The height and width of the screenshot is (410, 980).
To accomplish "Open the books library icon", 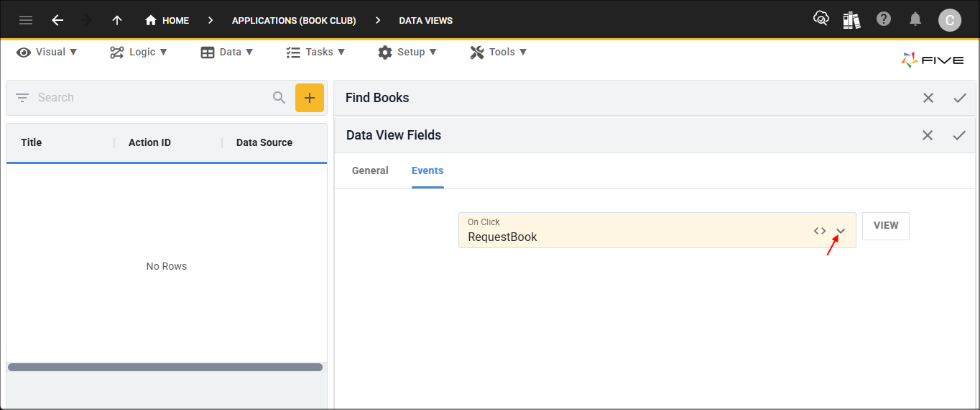I will tap(852, 20).
